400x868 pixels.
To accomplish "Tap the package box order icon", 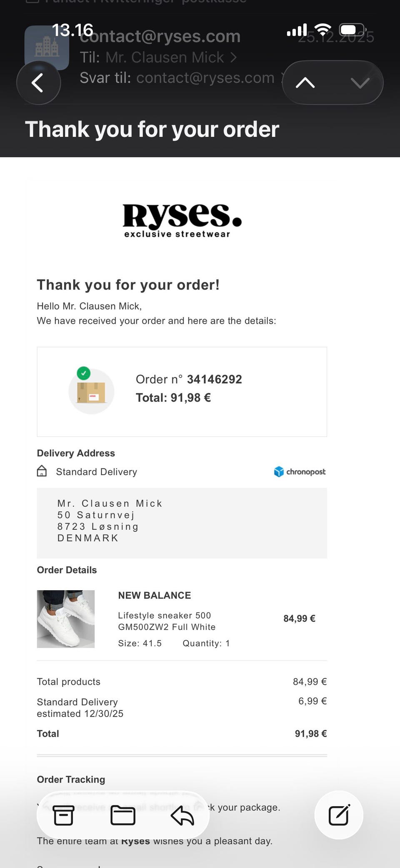I will [x=91, y=391].
